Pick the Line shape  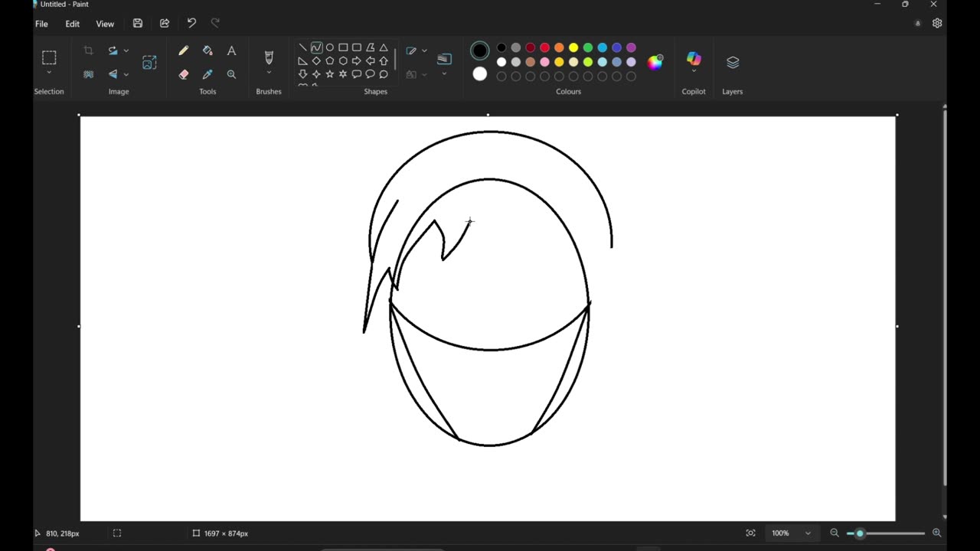pyautogui.click(x=302, y=47)
